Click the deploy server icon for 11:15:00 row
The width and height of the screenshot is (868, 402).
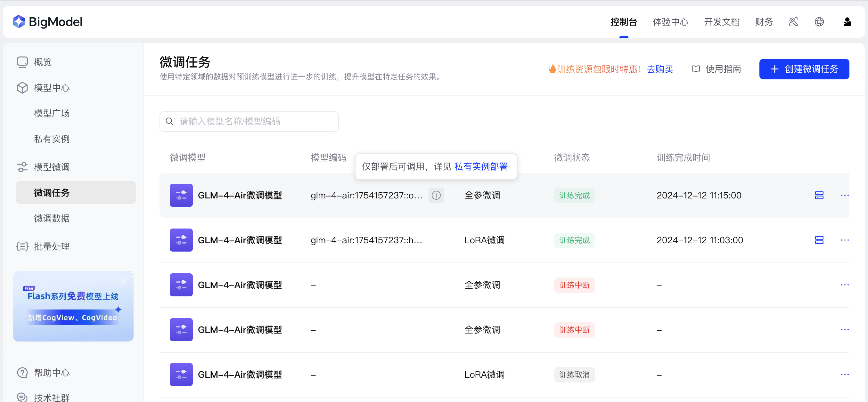(x=819, y=195)
